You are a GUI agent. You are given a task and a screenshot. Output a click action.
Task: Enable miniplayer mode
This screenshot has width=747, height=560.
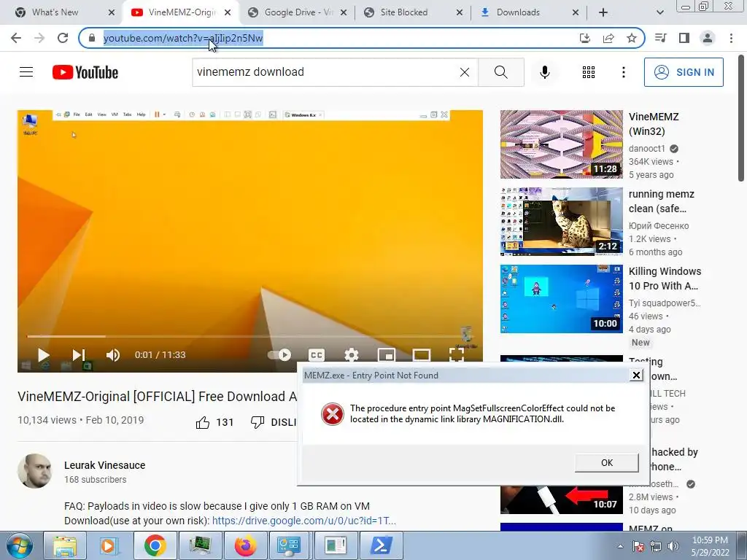387,355
